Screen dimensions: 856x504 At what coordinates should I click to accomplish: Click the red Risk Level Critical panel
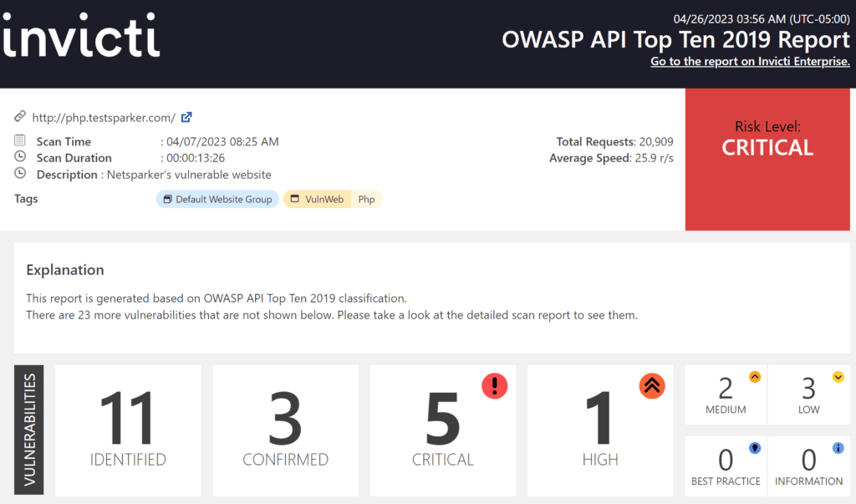pos(767,159)
